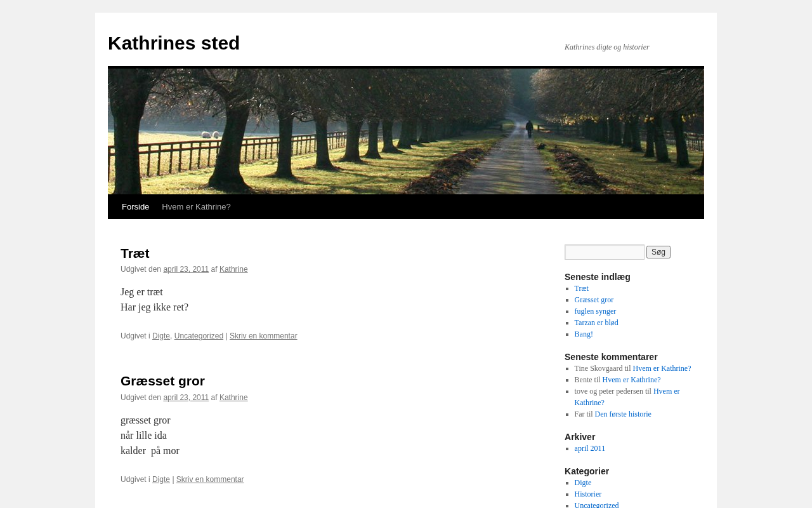This screenshot has height=508, width=812.
Task: Write a comment on Græsset gror post
Action: coord(210,479)
